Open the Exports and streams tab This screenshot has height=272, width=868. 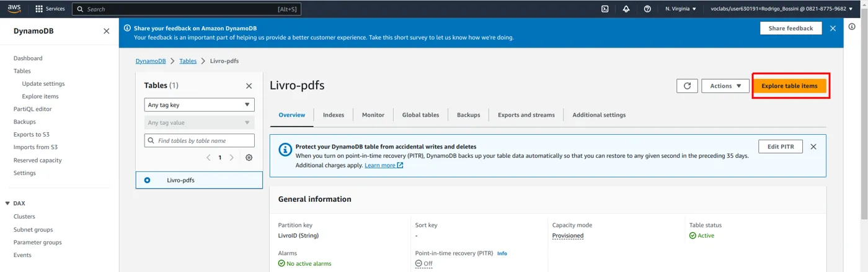[x=526, y=115]
